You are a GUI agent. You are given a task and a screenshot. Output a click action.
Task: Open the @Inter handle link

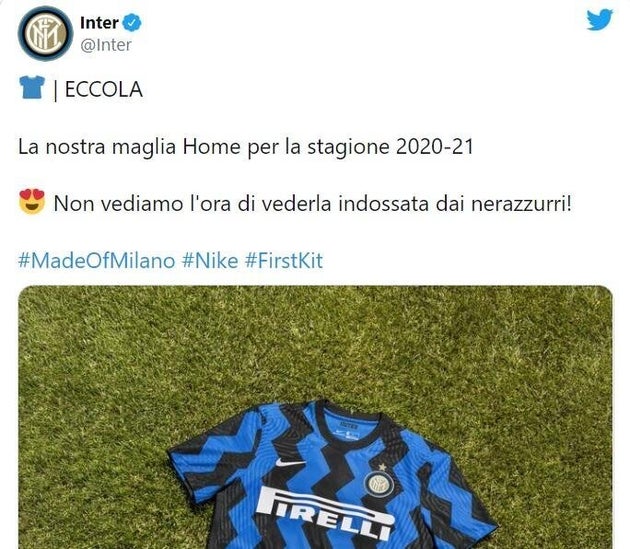[106, 45]
